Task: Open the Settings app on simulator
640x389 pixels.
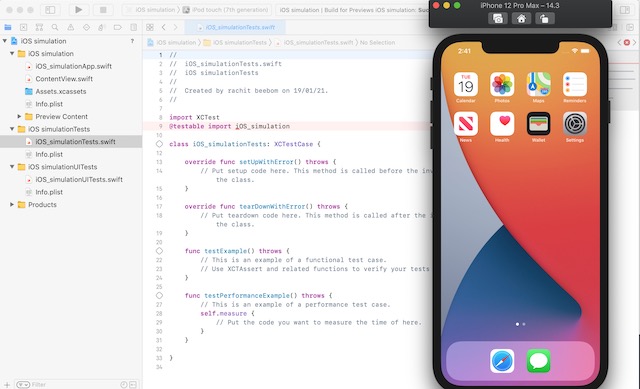Action: click(x=575, y=124)
